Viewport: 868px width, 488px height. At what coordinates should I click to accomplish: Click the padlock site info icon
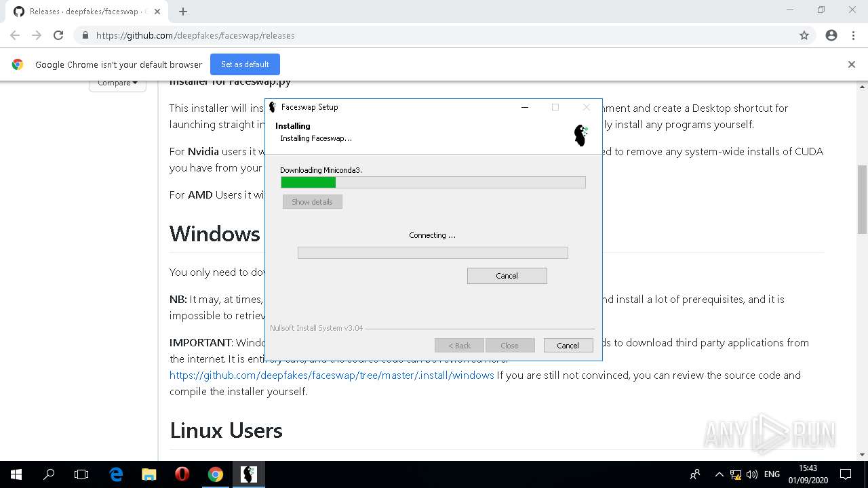click(85, 35)
